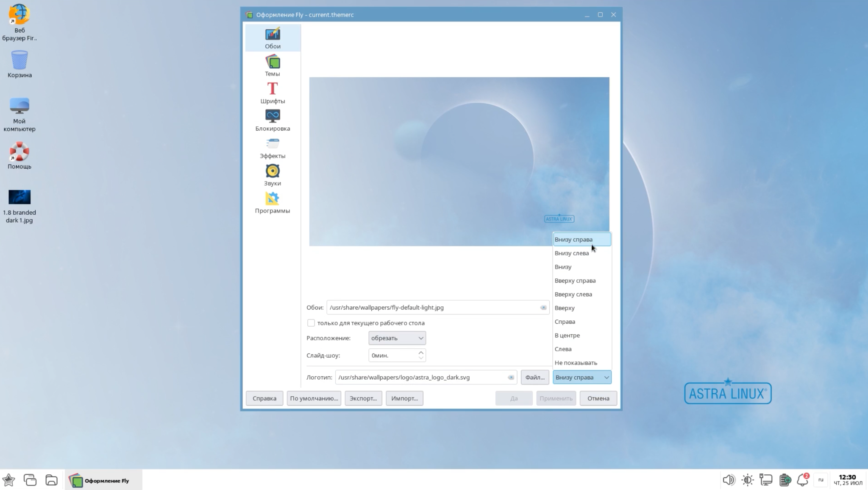
Task: Enable 'только для текущего рабочего стола' checkbox
Action: 311,323
